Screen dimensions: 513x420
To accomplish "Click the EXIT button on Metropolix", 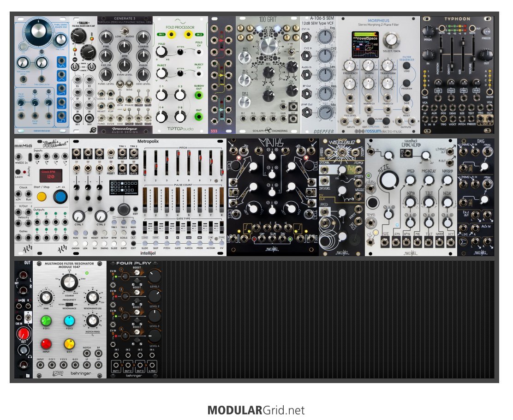I will pyautogui.click(x=136, y=209).
